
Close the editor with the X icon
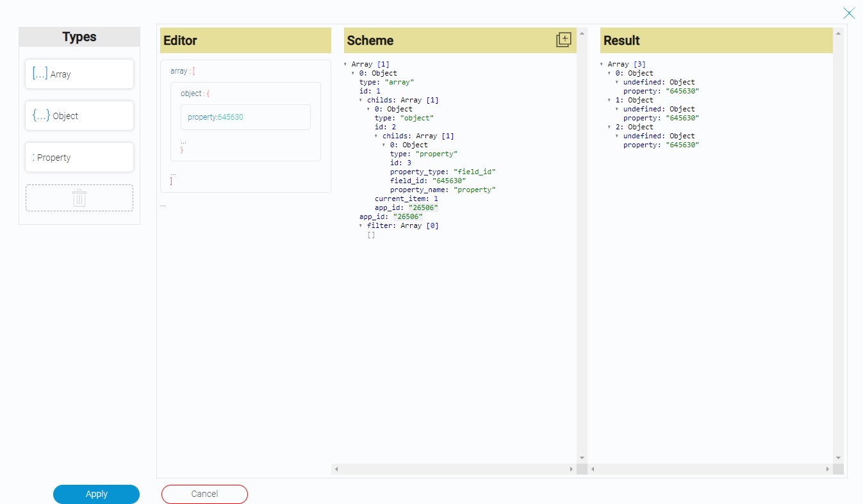pos(849,13)
